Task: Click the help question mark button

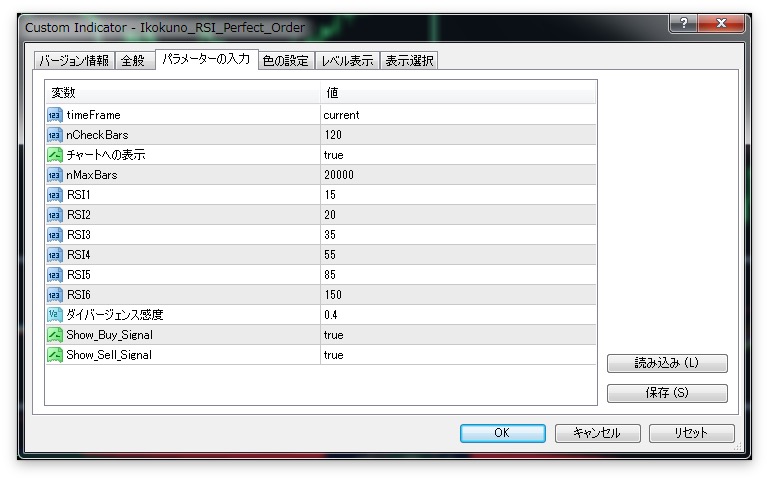Action: pos(684,23)
